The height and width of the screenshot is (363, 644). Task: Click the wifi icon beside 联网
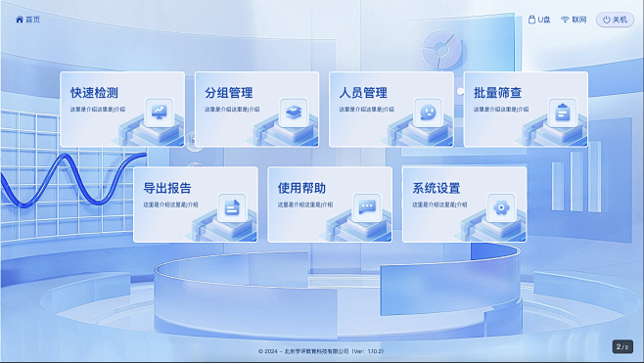pos(565,20)
